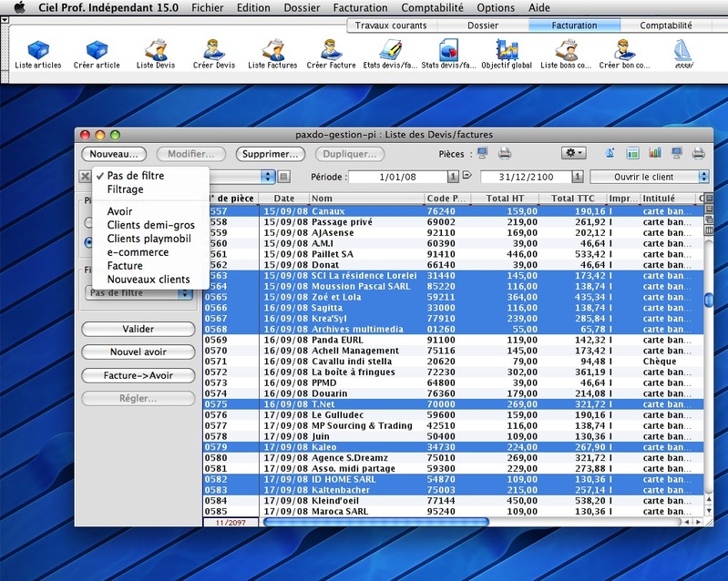Click the X clear-filter button
The height and width of the screenshot is (581, 728).
point(85,177)
